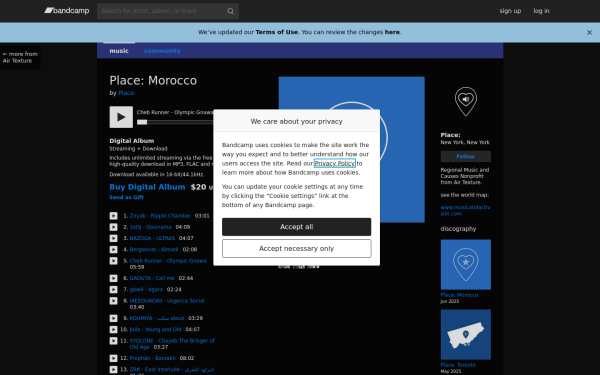
Task: Play the main album player button
Action: [x=121, y=117]
